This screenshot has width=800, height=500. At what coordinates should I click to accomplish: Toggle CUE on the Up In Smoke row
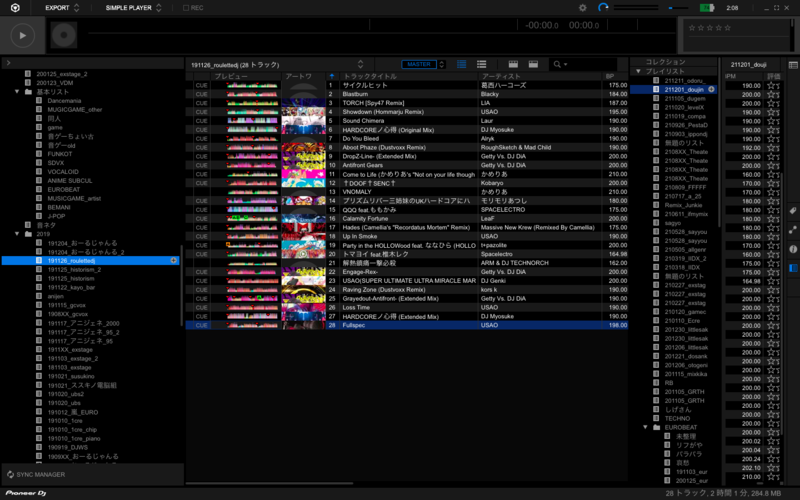tap(202, 237)
